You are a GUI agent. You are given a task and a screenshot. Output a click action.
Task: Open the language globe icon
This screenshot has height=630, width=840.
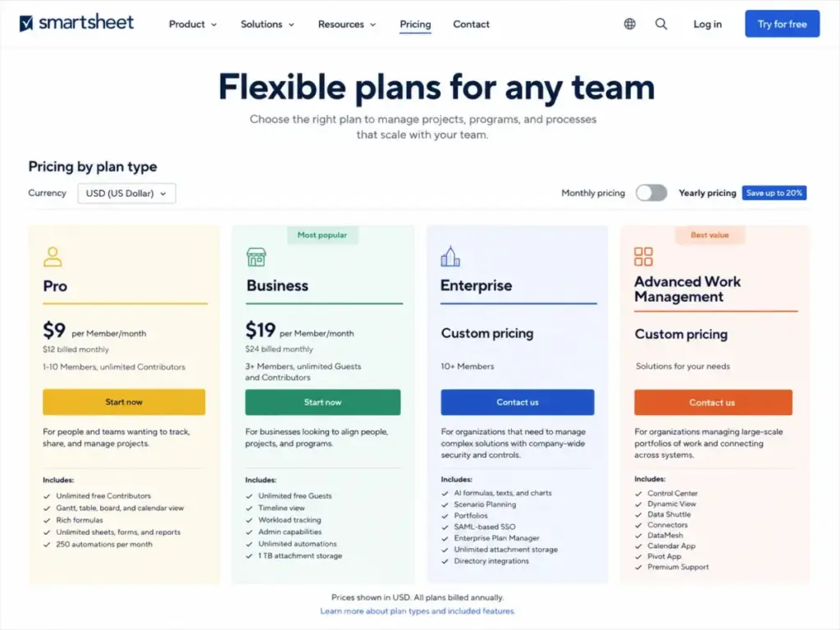click(630, 24)
